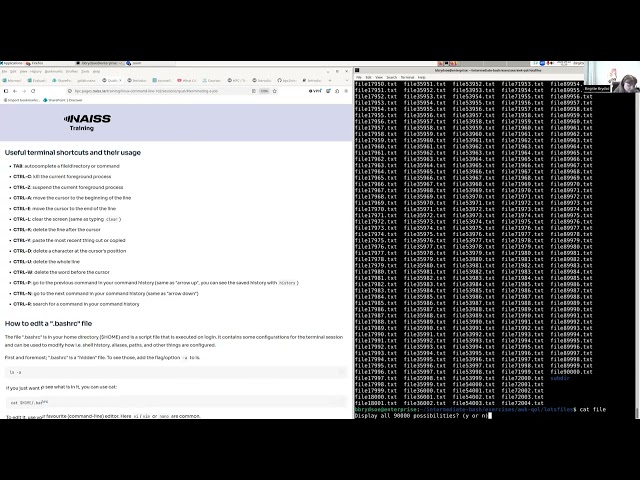Open the terminal's Terminal menu
The width and height of the screenshot is (640, 480).
coord(407,77)
